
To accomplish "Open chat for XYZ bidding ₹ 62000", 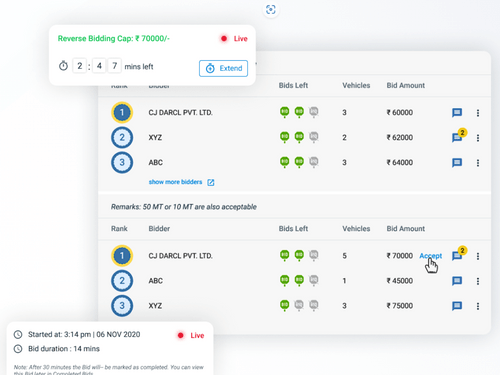I will click(x=457, y=138).
